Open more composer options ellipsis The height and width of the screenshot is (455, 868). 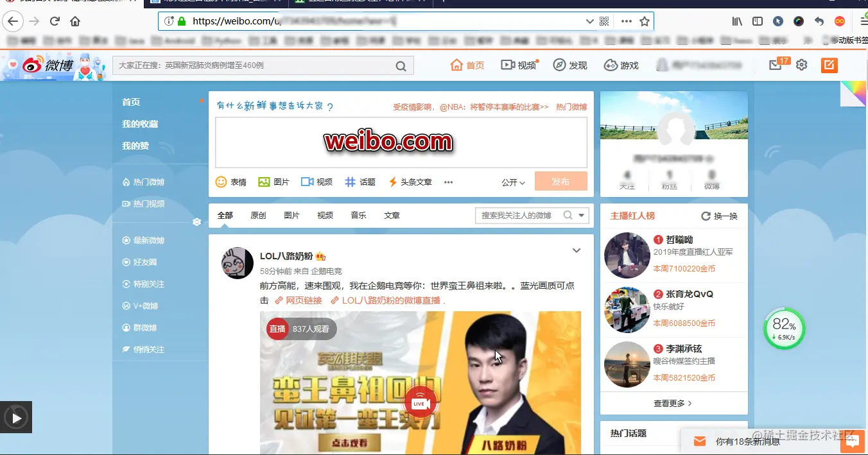pos(448,182)
